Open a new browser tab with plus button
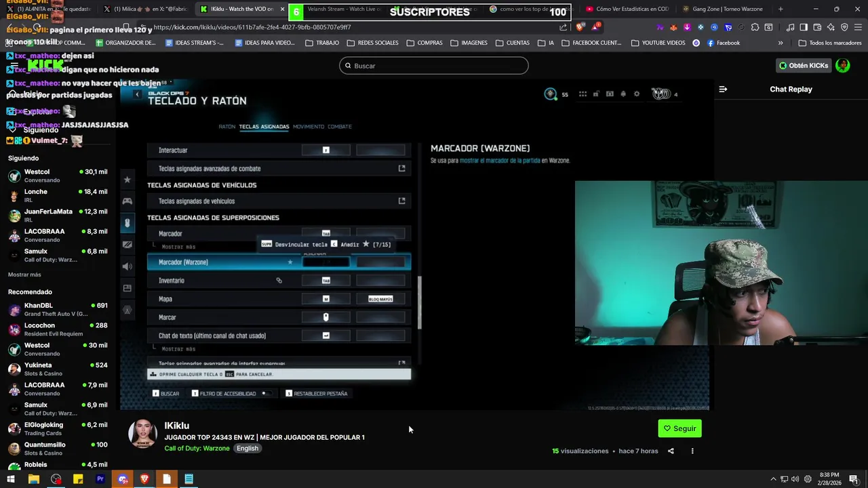 (x=781, y=9)
